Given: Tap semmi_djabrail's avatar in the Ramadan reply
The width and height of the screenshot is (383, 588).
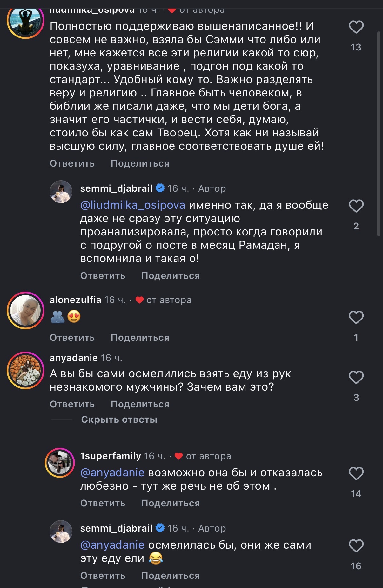Looking at the screenshot, I should tap(61, 192).
